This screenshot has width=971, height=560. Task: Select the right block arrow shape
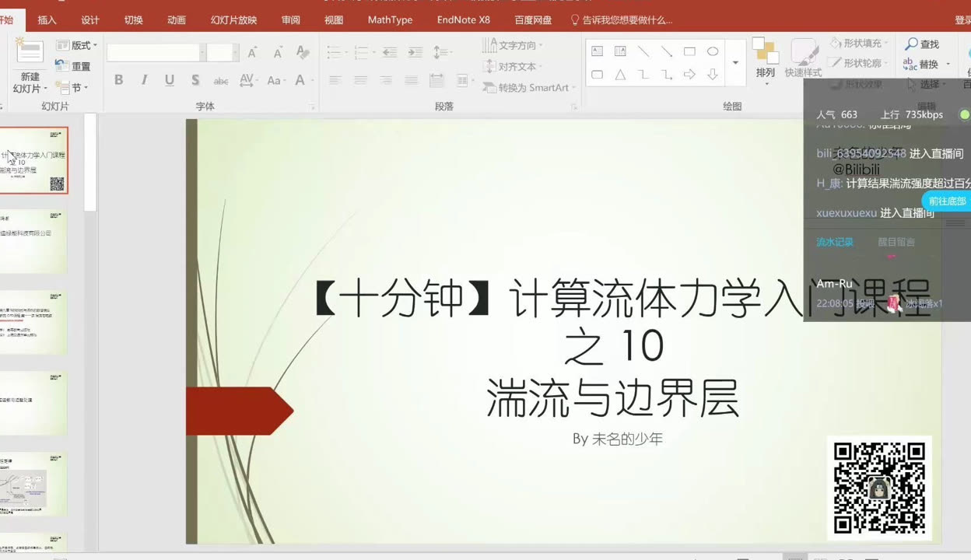(689, 75)
